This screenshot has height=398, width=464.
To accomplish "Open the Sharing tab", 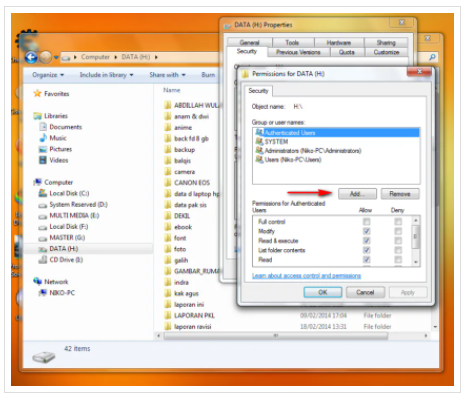I will pyautogui.click(x=386, y=43).
